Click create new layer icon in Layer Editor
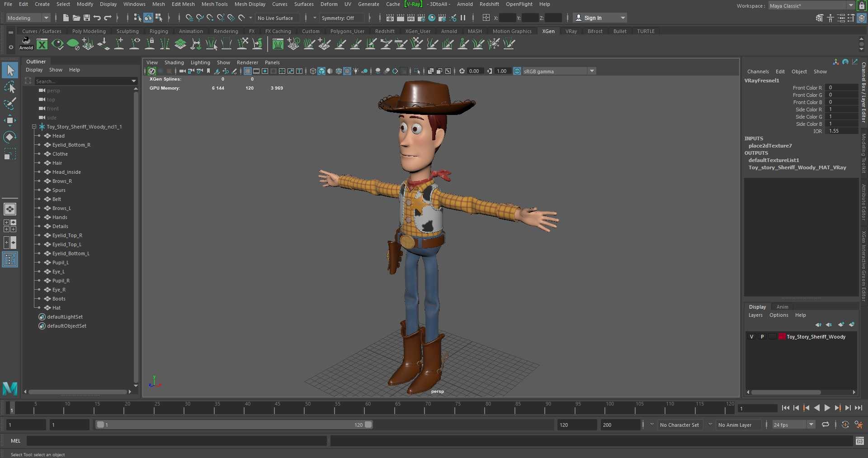 pos(841,324)
